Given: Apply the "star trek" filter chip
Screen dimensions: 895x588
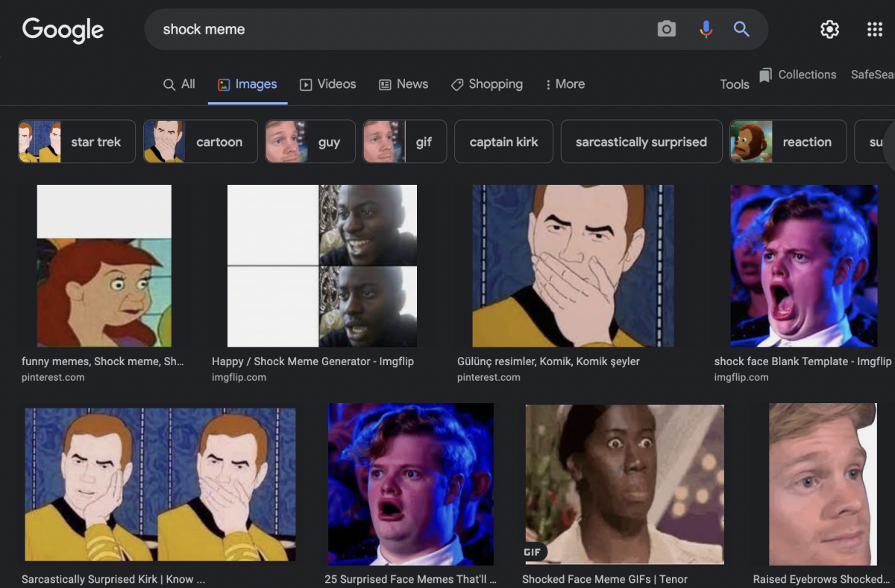Looking at the screenshot, I should 77,142.
